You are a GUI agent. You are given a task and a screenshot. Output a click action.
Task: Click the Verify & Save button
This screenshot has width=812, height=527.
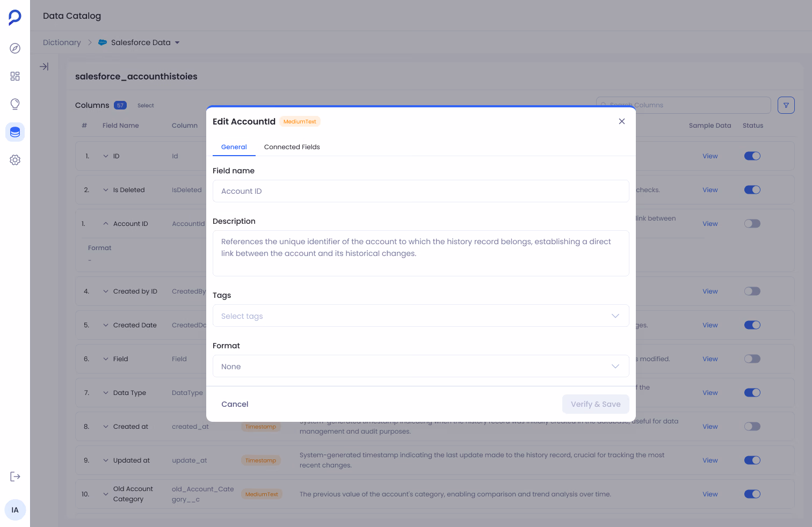(596, 404)
